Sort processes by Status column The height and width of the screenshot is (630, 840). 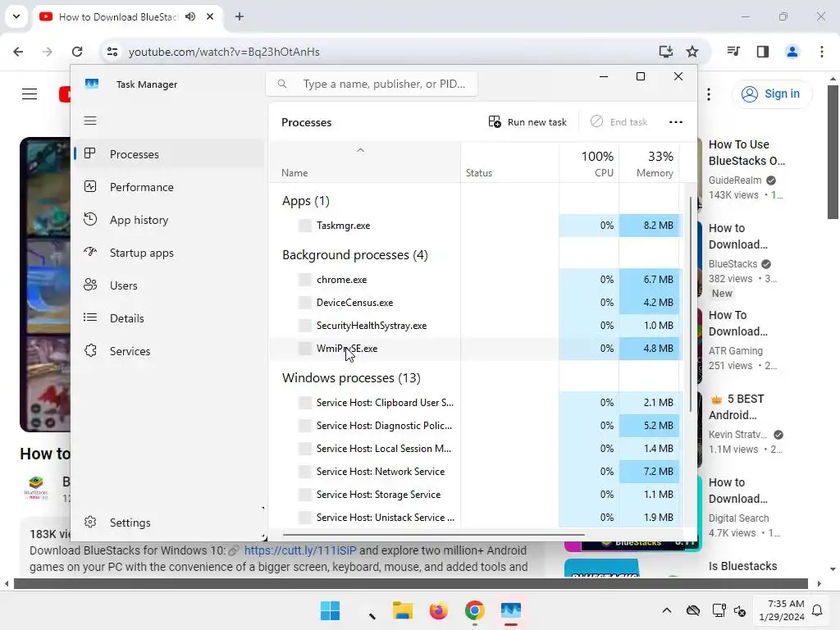tap(509, 163)
